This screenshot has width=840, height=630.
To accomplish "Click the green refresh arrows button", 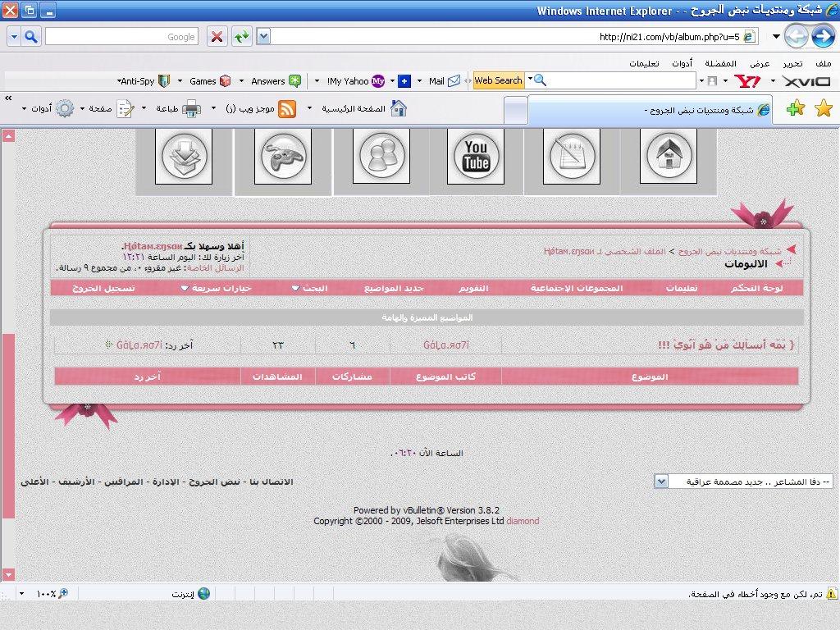I will point(241,36).
